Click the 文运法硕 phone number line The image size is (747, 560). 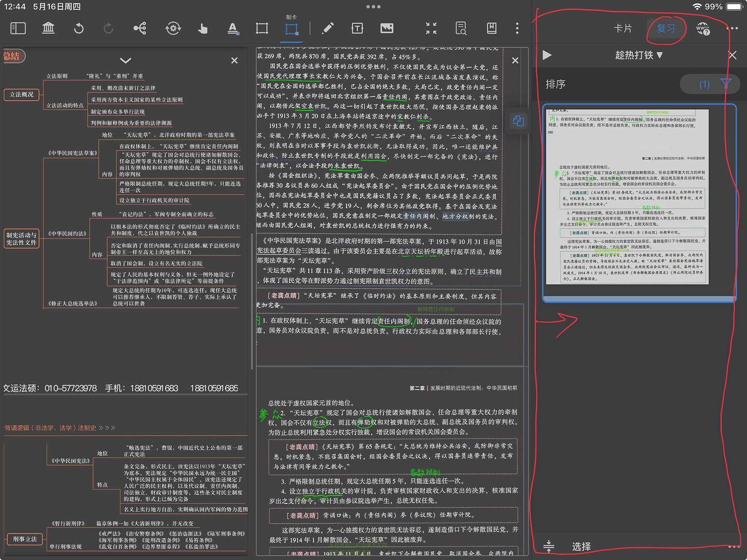click(x=121, y=388)
